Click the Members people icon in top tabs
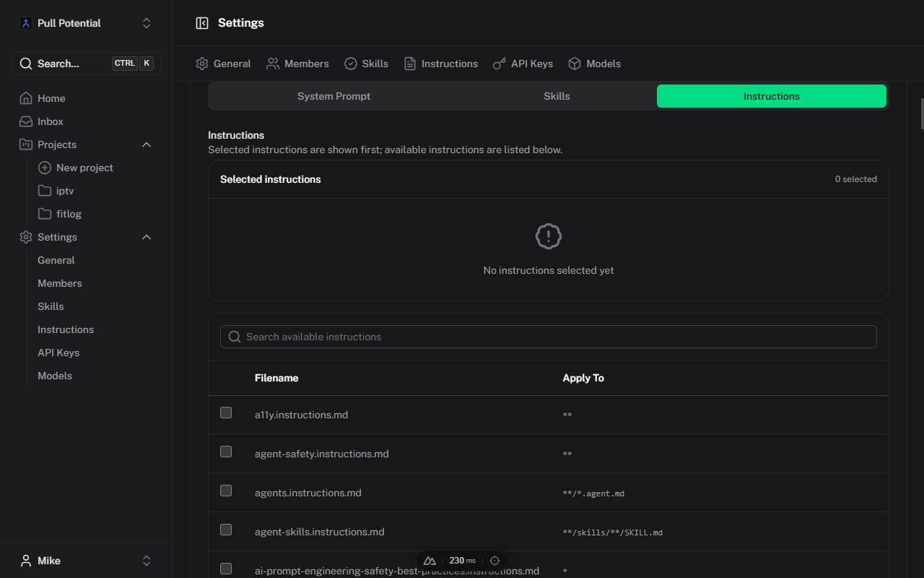Viewport: 924px width, 578px height. point(273,64)
